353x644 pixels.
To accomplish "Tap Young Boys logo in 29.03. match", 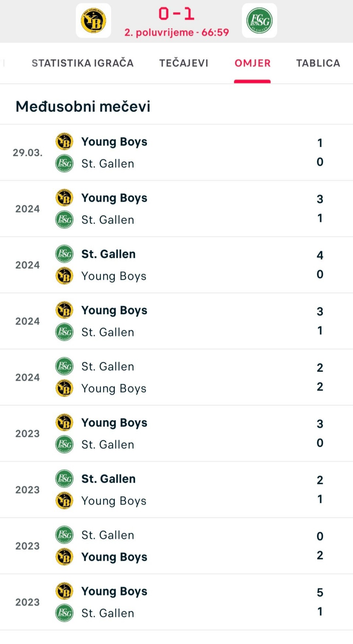I will [x=64, y=142].
